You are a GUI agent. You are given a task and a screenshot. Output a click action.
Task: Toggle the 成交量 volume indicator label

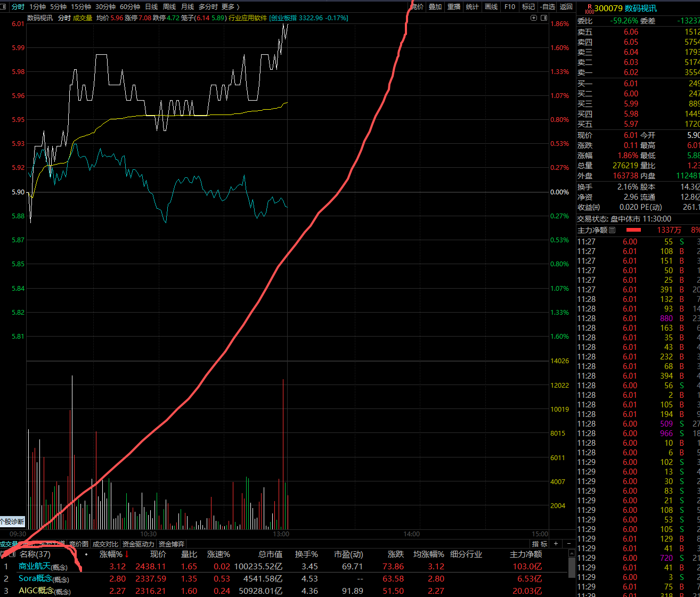pyautogui.click(x=83, y=18)
